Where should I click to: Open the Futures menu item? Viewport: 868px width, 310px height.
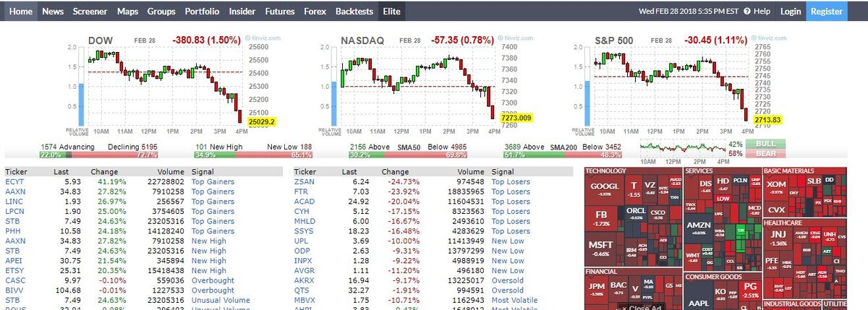click(x=279, y=12)
